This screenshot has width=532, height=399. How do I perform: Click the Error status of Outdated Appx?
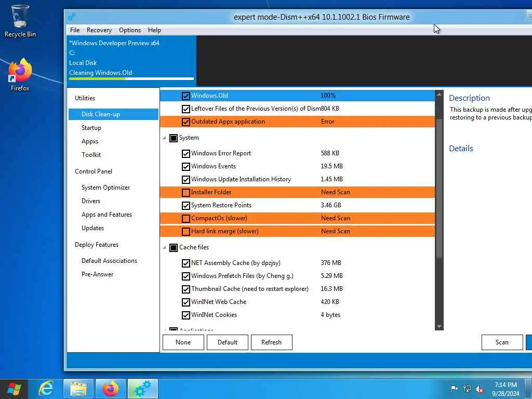tap(327, 122)
